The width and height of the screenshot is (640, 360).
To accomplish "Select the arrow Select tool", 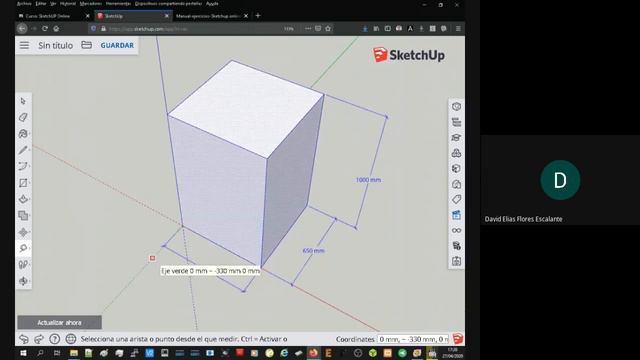I will click(23, 101).
